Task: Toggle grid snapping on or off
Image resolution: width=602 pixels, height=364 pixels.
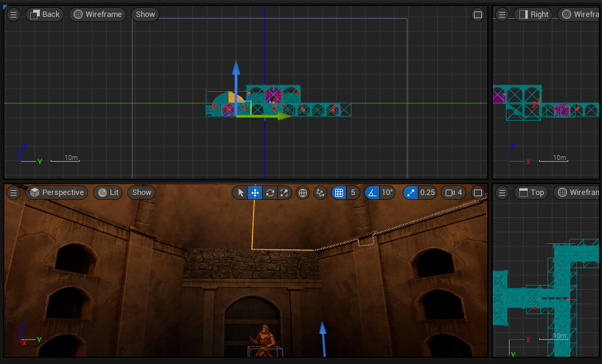Action: [339, 193]
